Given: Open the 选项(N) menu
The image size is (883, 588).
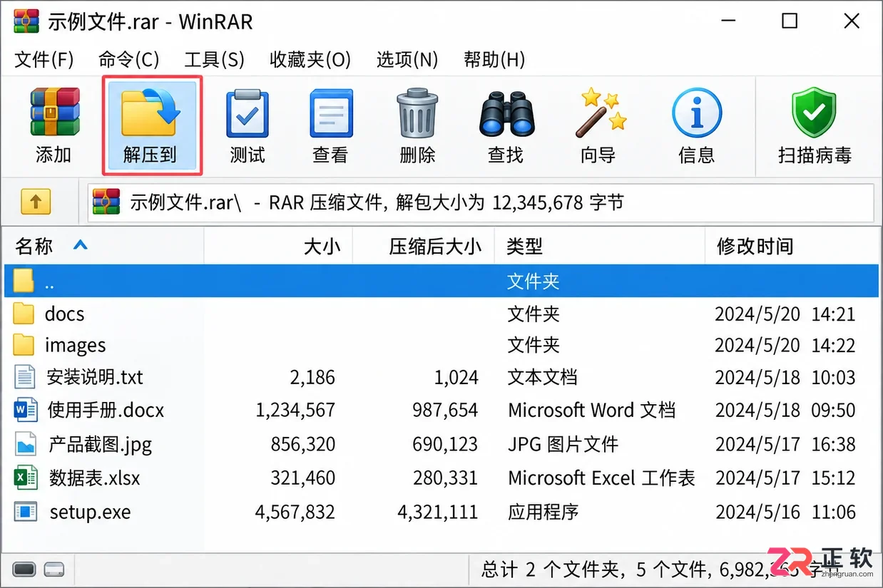Looking at the screenshot, I should 407,60.
